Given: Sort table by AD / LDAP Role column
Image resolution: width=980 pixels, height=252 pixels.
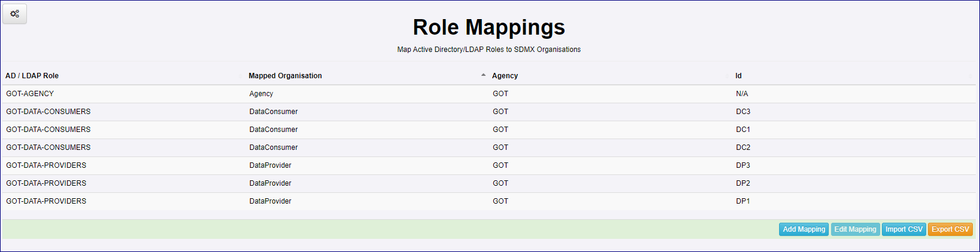Looking at the screenshot, I should [32, 76].
